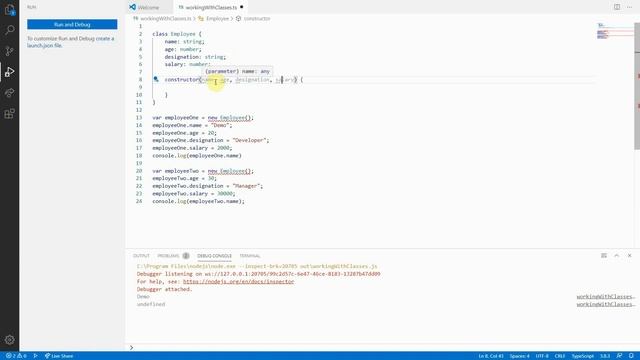
Task: Switch to the TERMINAL panel tab
Action: pos(250,256)
